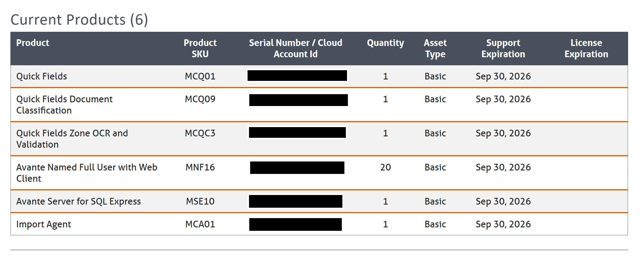Click the MSE10 SKU cell
This screenshot has width=644, height=260.
tap(200, 201)
